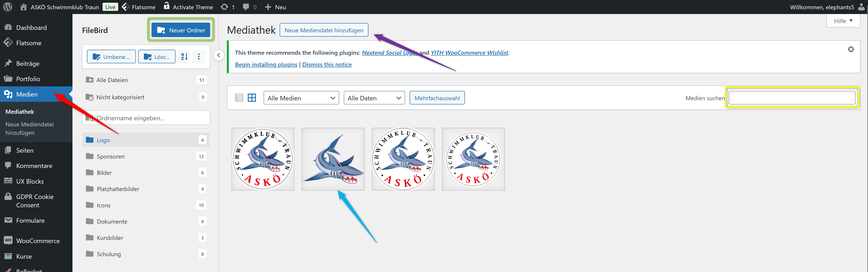Open Nextend Social Login plugin link
868x272 pixels.
point(390,52)
